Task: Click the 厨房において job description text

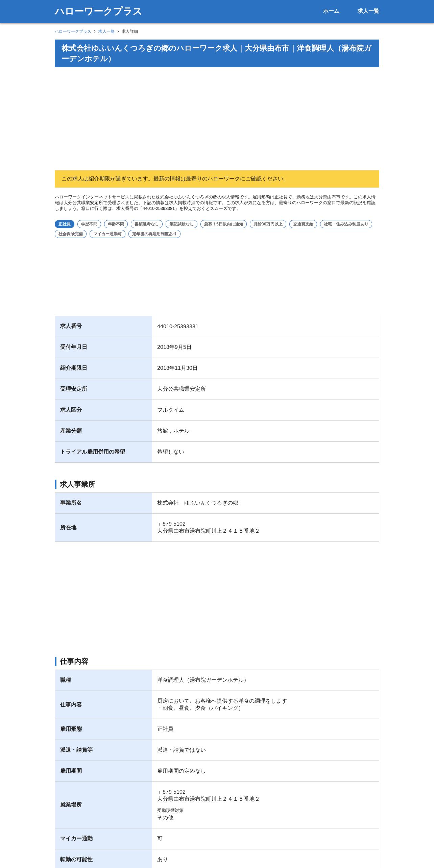Action: pyautogui.click(x=222, y=705)
